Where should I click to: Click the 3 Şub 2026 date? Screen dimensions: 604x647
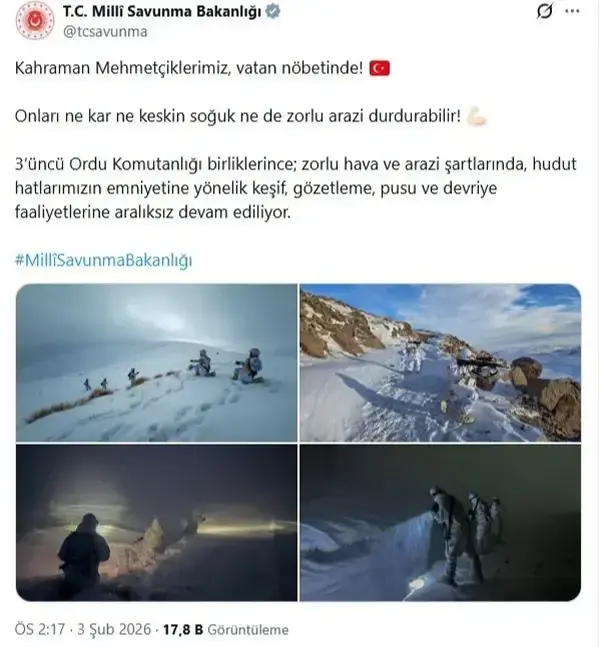tap(114, 630)
